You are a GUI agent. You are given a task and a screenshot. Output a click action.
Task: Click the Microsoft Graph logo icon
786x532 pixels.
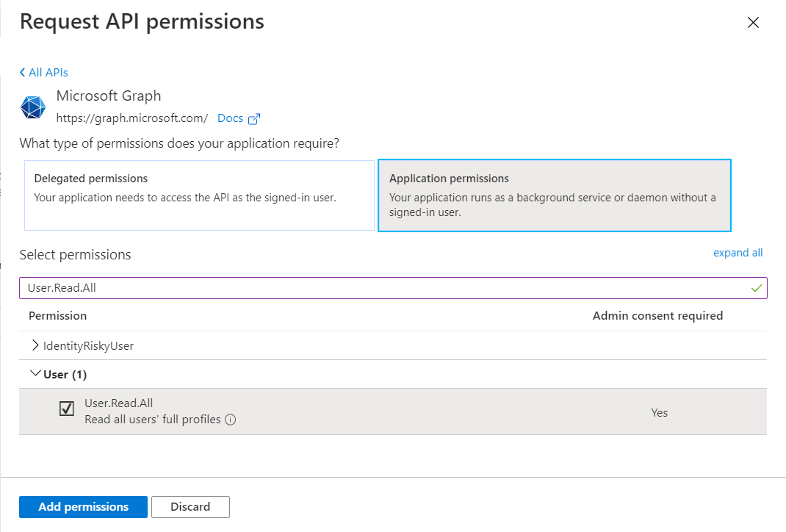click(x=32, y=107)
